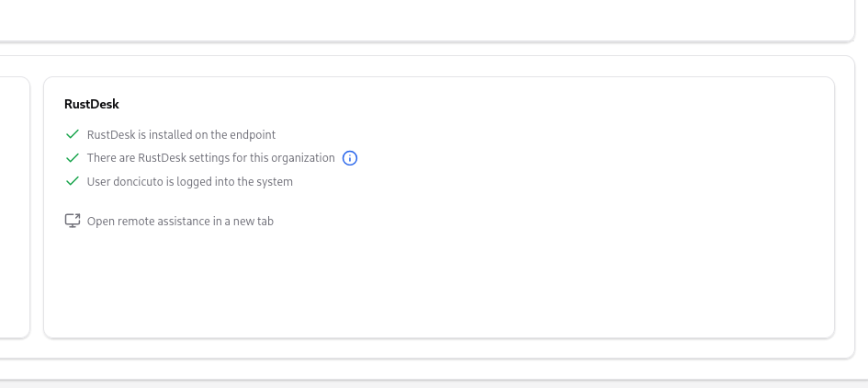Click the username doncicuto in the status line
Screen dimensions: 868x388
(138, 182)
